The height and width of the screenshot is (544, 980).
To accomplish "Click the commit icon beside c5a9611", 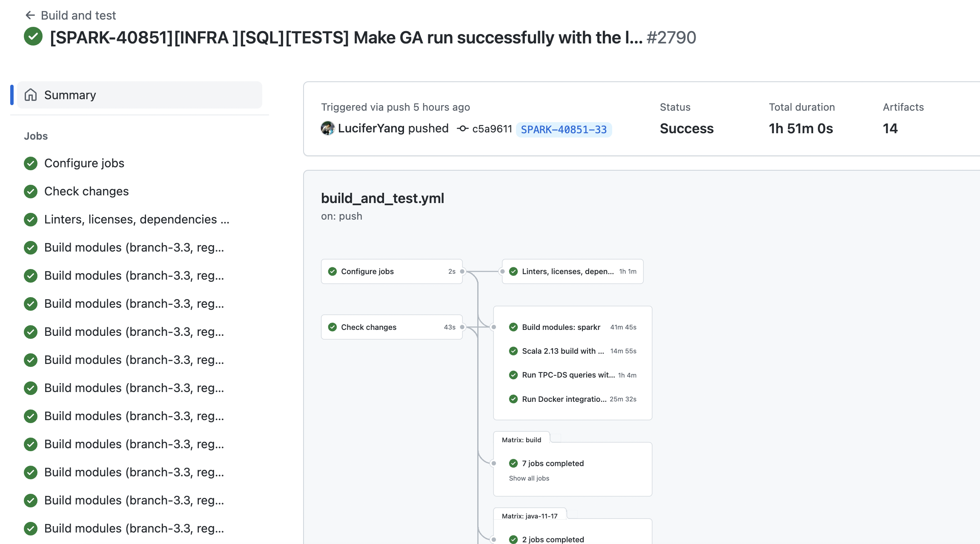I will pos(463,129).
